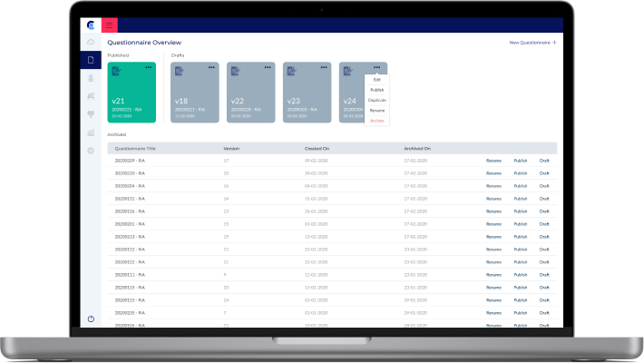
Task: Open the users group icon in sidebar
Action: pyautogui.click(x=91, y=96)
